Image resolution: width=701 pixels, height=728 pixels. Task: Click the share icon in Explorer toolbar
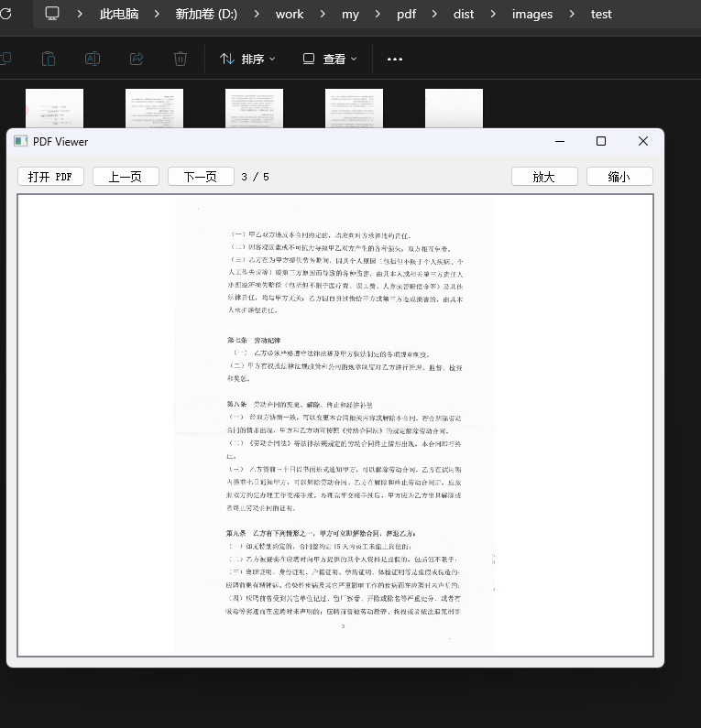click(x=137, y=59)
